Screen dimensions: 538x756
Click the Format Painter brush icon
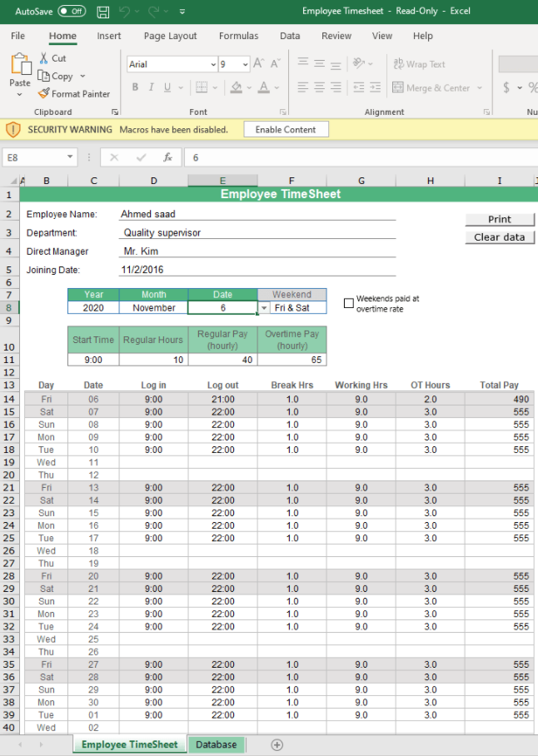pyautogui.click(x=44, y=94)
